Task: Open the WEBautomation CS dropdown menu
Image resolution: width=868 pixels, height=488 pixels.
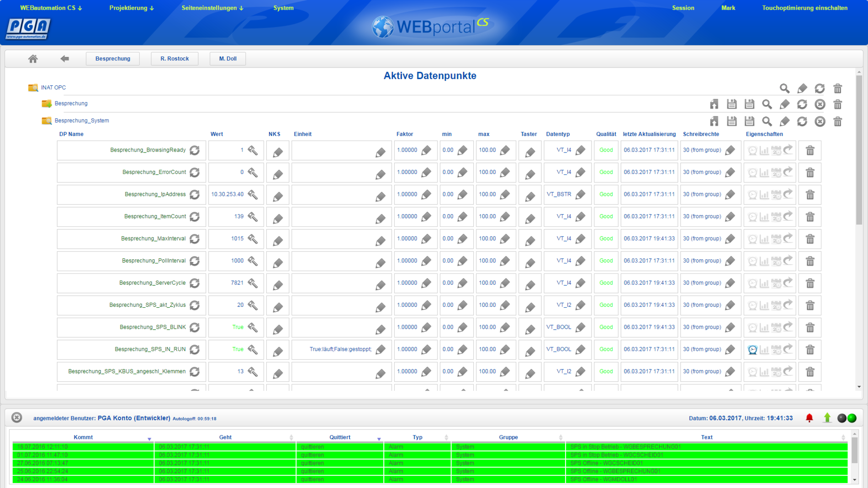Action: (x=51, y=8)
